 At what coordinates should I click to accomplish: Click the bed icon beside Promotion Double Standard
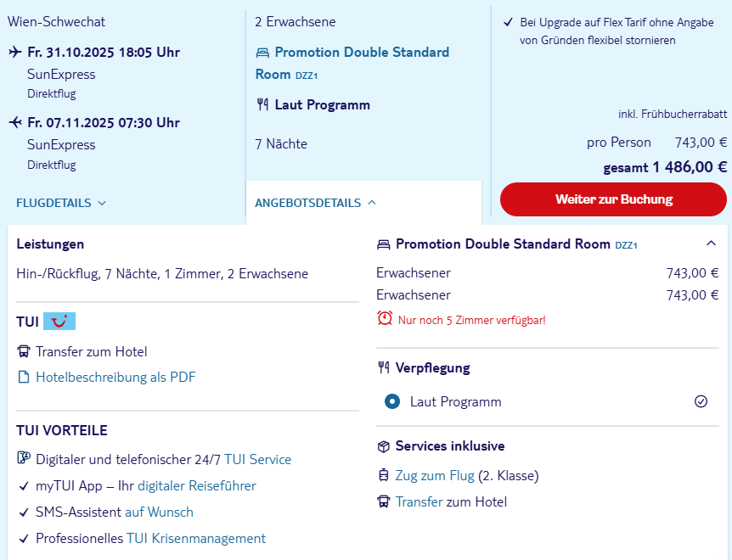point(262,53)
